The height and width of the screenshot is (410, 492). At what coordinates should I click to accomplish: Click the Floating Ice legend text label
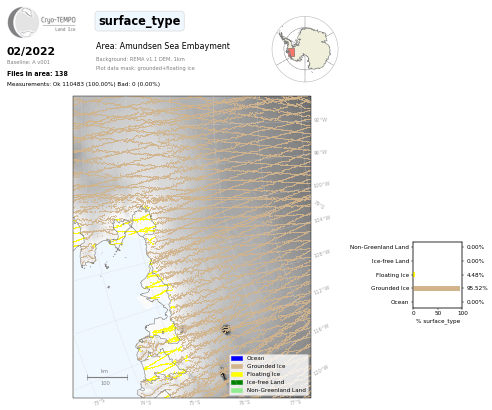click(x=263, y=374)
